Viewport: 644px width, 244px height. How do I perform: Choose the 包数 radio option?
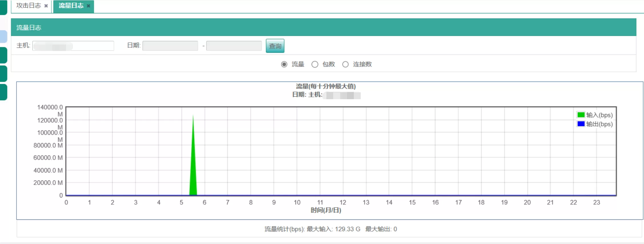315,64
